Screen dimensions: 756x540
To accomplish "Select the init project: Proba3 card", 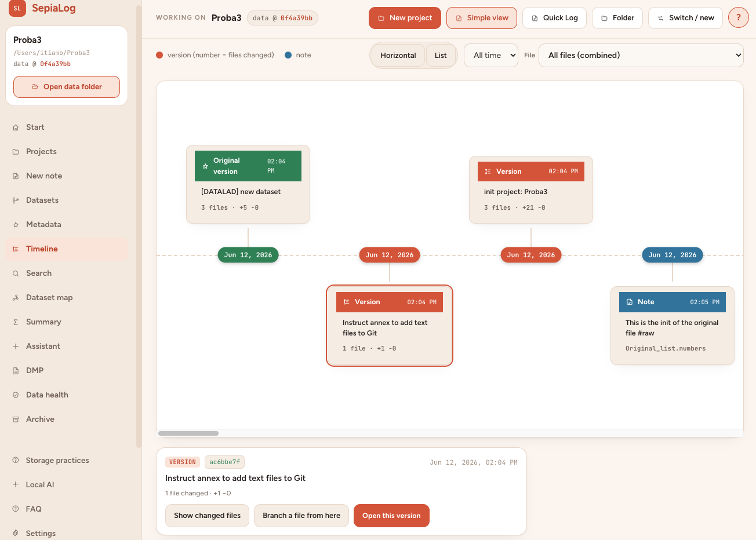I will (531, 189).
